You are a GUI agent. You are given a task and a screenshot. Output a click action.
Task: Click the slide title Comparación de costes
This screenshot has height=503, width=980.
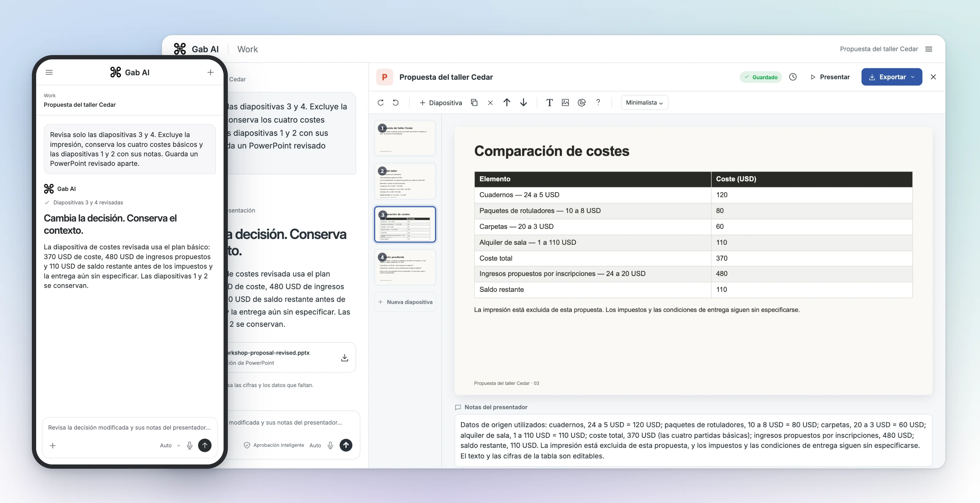pos(552,151)
